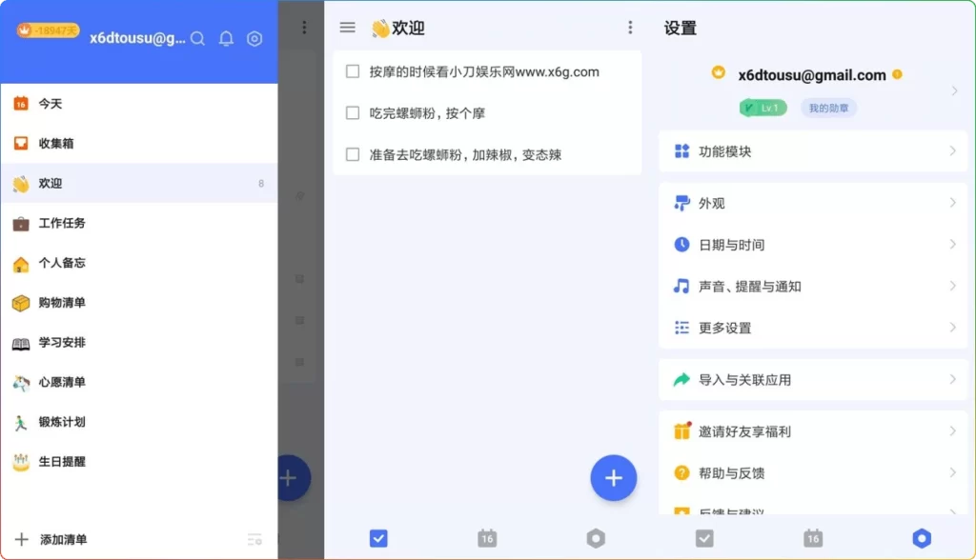Open the notification bell icon
The height and width of the screenshot is (560, 976).
(226, 39)
